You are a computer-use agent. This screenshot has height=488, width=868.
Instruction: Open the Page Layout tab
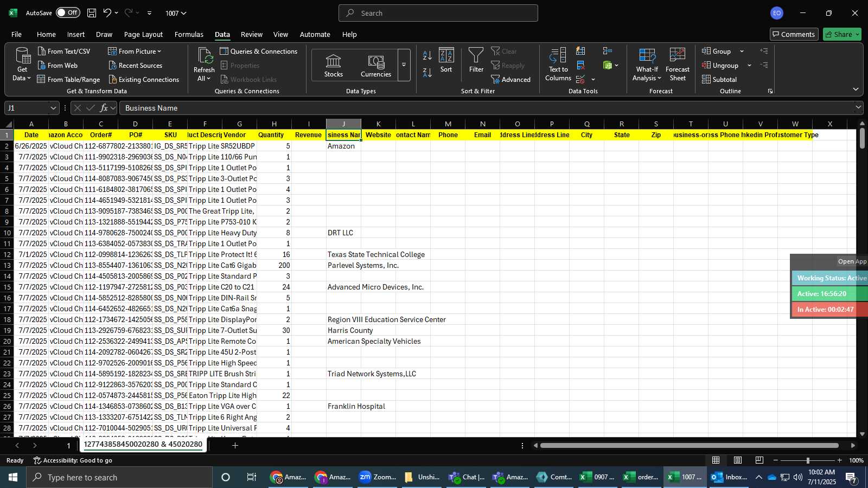pyautogui.click(x=143, y=34)
